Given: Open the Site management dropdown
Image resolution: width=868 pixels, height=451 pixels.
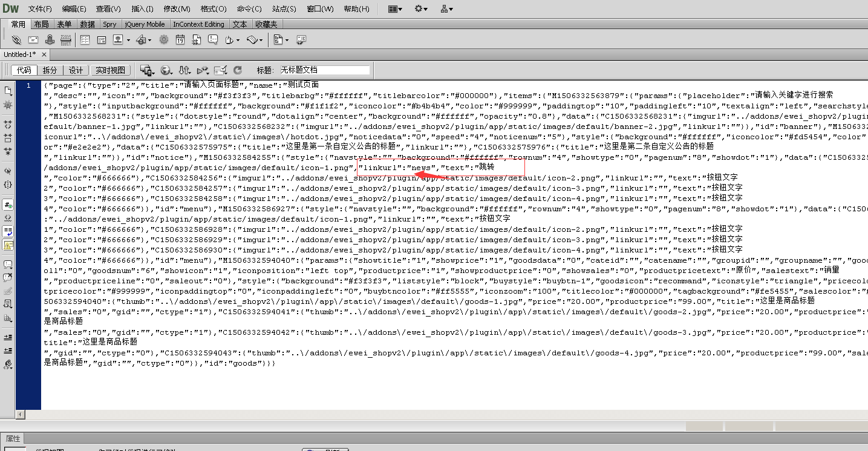Looking at the screenshot, I should 448,9.
